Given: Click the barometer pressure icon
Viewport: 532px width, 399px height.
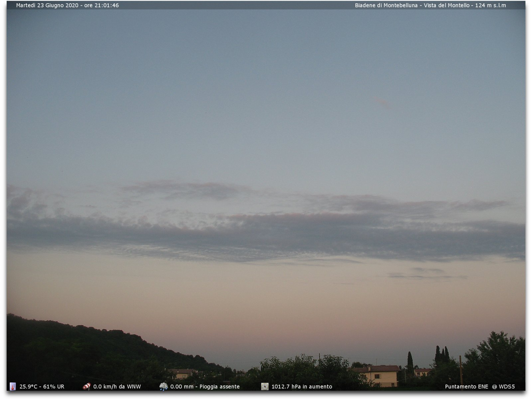Looking at the screenshot, I should click(265, 386).
